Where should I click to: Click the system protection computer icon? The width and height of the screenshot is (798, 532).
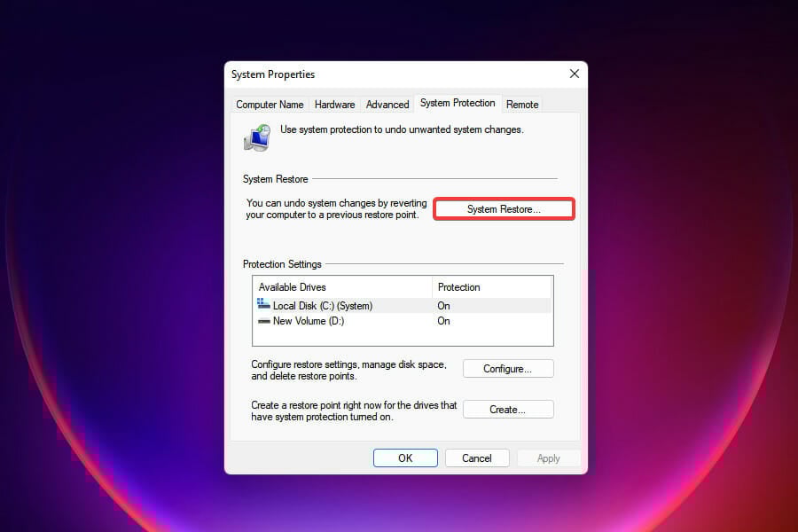pos(257,137)
